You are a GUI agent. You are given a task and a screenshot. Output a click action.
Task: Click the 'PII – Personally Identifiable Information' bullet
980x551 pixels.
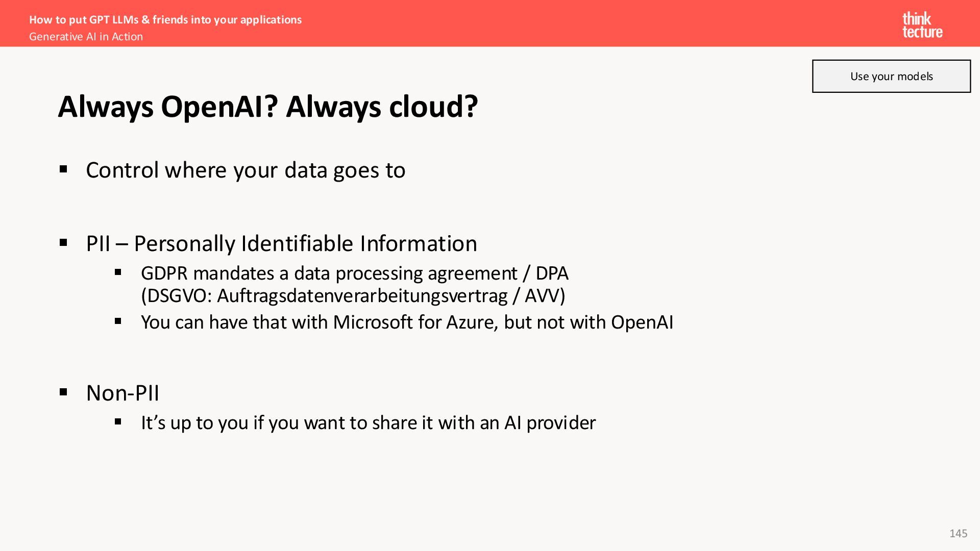pyautogui.click(x=281, y=243)
